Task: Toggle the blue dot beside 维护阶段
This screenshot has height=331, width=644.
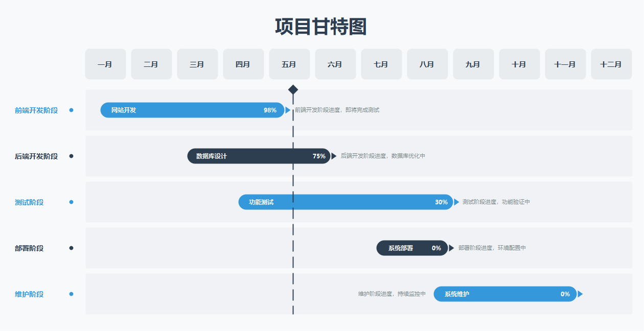Action: click(x=71, y=294)
